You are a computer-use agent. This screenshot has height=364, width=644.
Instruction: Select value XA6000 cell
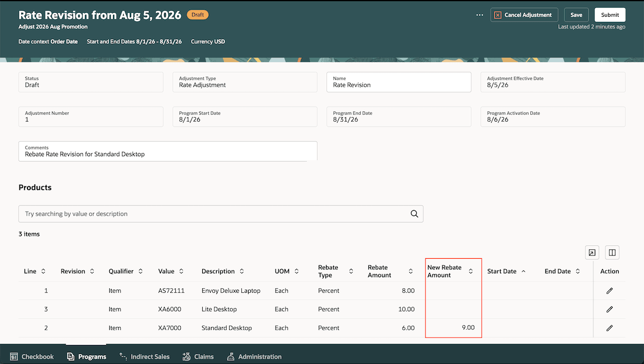point(170,309)
